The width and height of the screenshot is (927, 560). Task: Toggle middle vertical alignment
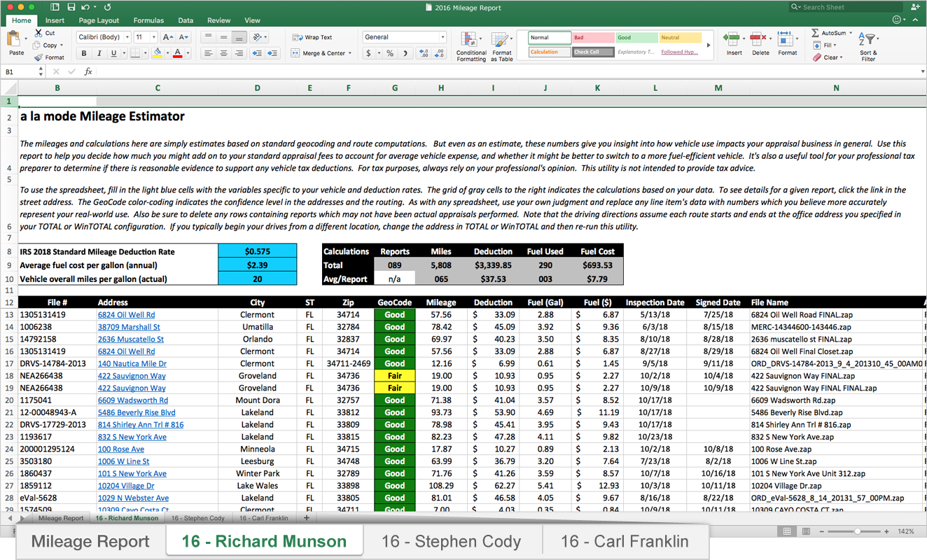223,37
